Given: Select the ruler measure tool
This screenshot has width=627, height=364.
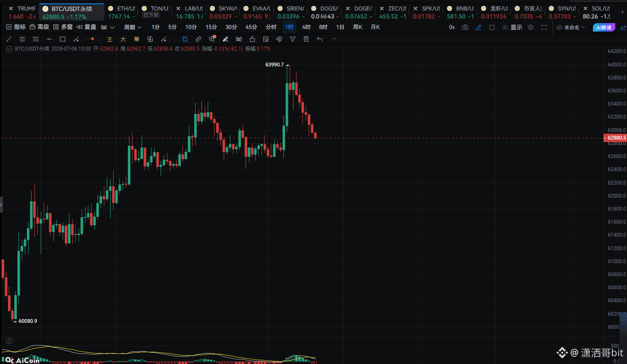Looking at the screenshot, I should [x=198, y=39].
